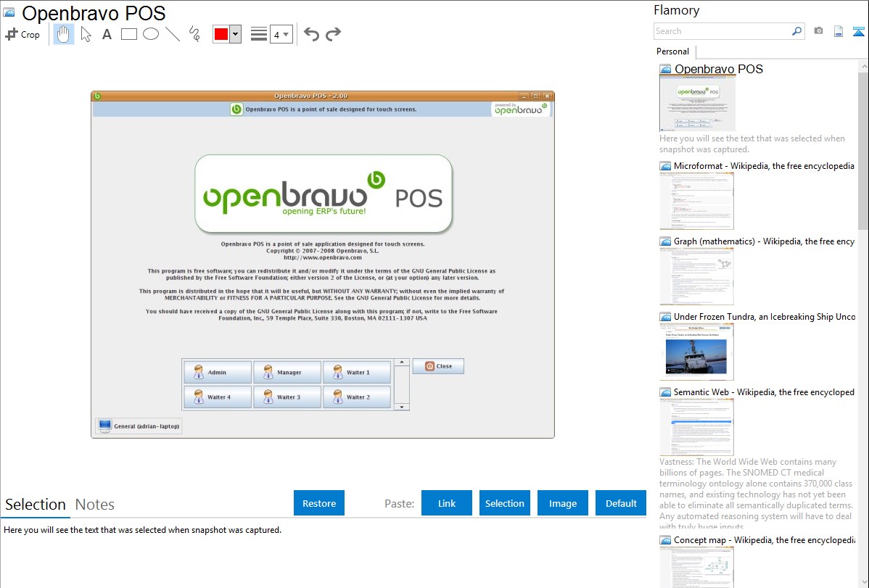Open the Personal tab
869x588 pixels.
pyautogui.click(x=672, y=51)
